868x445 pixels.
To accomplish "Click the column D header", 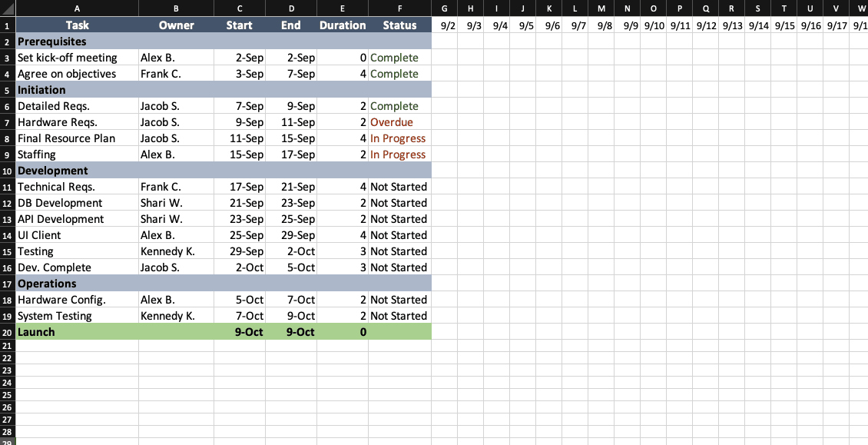I will [291, 8].
